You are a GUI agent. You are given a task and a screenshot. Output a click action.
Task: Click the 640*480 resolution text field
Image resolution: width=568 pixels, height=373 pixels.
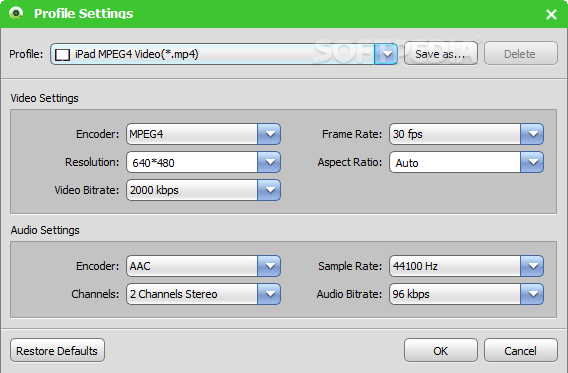click(192, 162)
